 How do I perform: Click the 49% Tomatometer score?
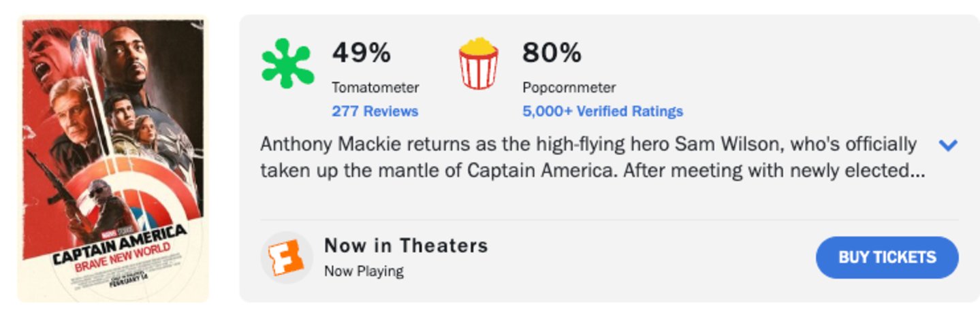pyautogui.click(x=361, y=53)
